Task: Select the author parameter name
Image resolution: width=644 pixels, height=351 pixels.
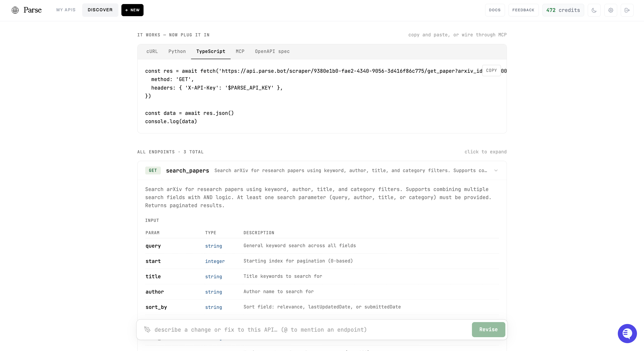Action: (154, 292)
